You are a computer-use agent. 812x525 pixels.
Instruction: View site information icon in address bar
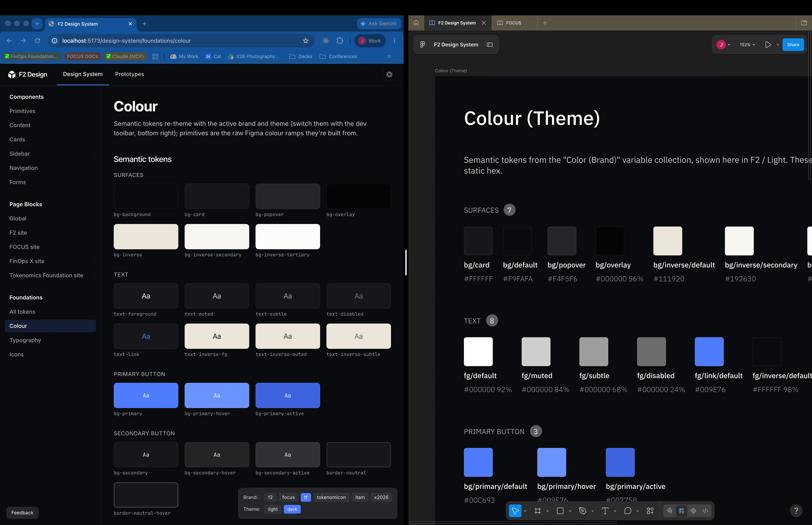[55, 41]
